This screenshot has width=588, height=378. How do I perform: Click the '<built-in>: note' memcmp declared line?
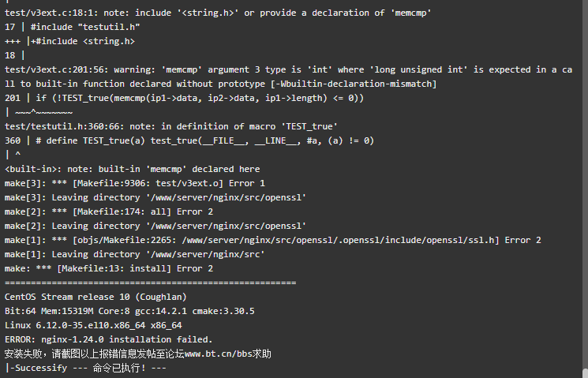click(132, 169)
